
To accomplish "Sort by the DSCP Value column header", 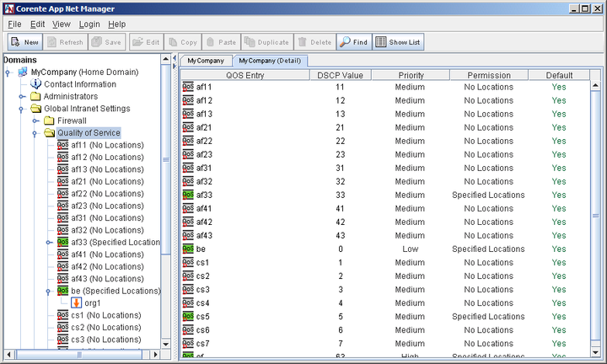I will tap(341, 75).
